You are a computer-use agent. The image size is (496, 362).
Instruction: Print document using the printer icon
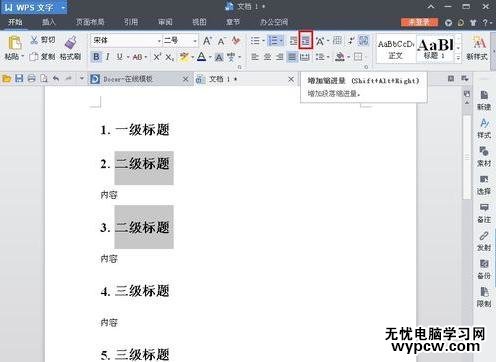(x=31, y=79)
